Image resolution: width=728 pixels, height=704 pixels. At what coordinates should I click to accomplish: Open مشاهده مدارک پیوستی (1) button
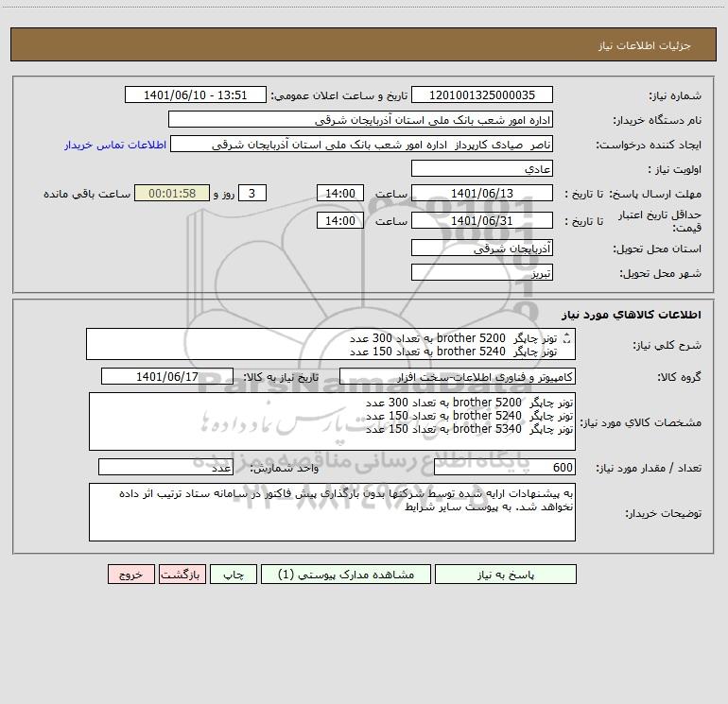346,574
